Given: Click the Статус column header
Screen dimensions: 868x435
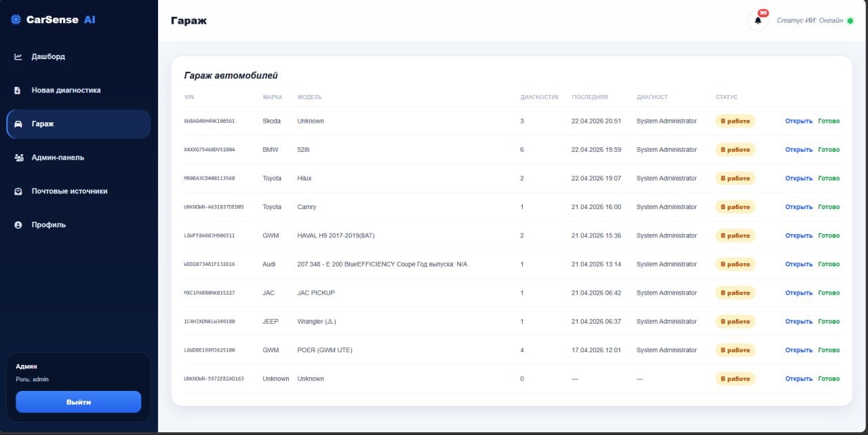Looking at the screenshot, I should coord(726,97).
